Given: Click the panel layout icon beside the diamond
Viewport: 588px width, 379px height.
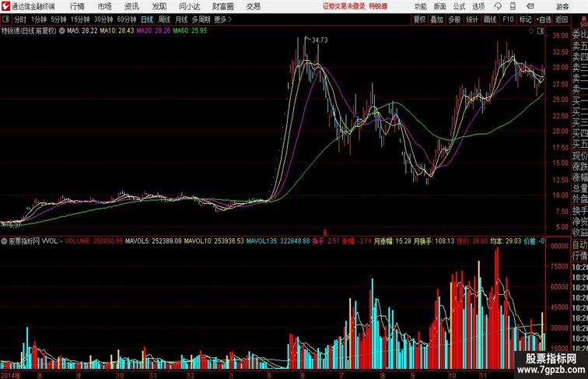Looking at the screenshot, I should pyautogui.click(x=541, y=31).
